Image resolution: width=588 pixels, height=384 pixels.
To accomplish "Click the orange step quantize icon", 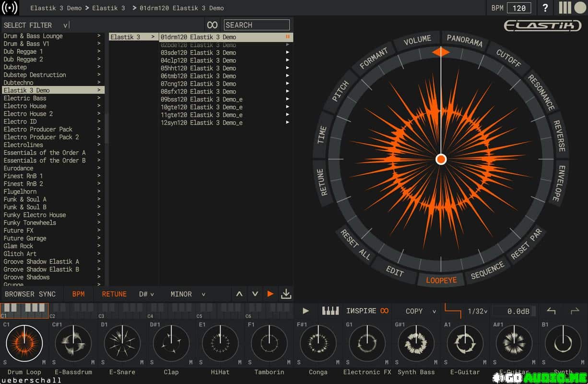I will tap(453, 310).
